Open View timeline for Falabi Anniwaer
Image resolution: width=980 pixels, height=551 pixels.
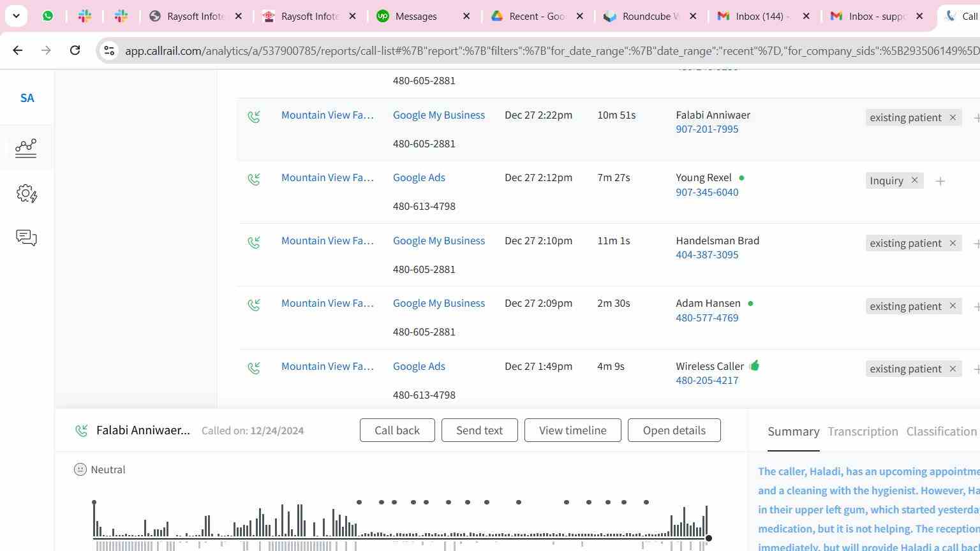click(x=572, y=430)
